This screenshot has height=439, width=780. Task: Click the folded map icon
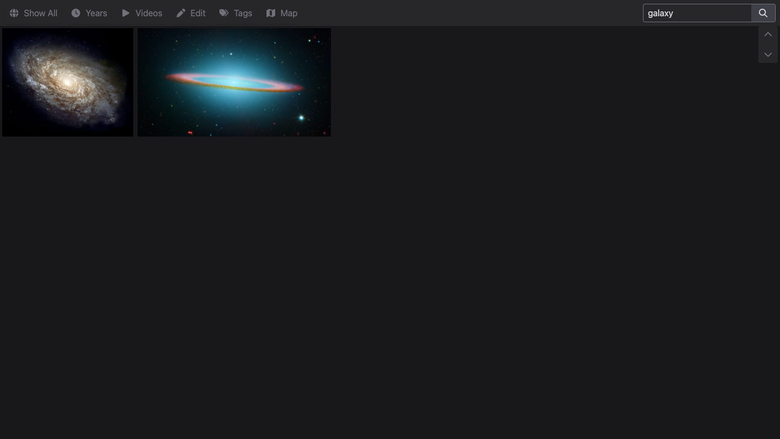(x=271, y=13)
